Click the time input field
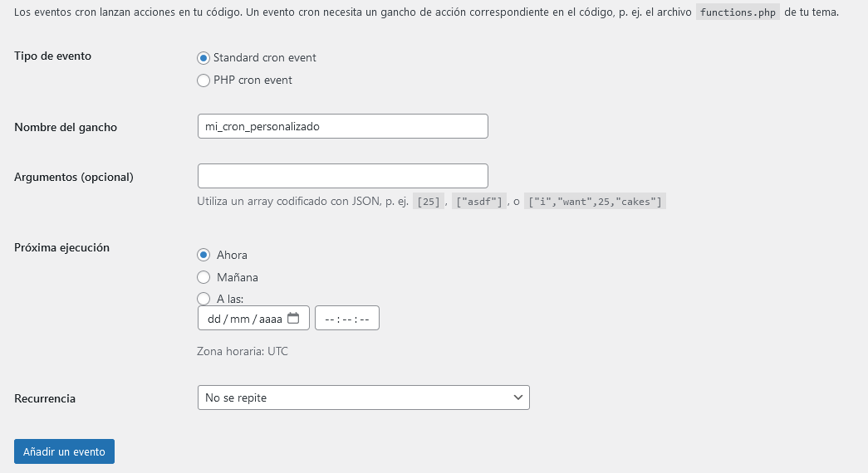This screenshot has width=868, height=473. point(346,319)
